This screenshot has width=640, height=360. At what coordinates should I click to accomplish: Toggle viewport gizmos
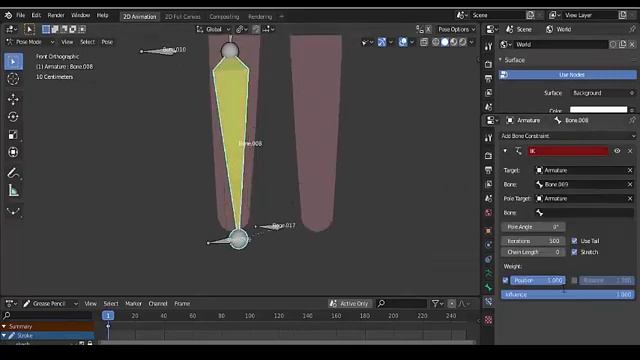click(382, 42)
